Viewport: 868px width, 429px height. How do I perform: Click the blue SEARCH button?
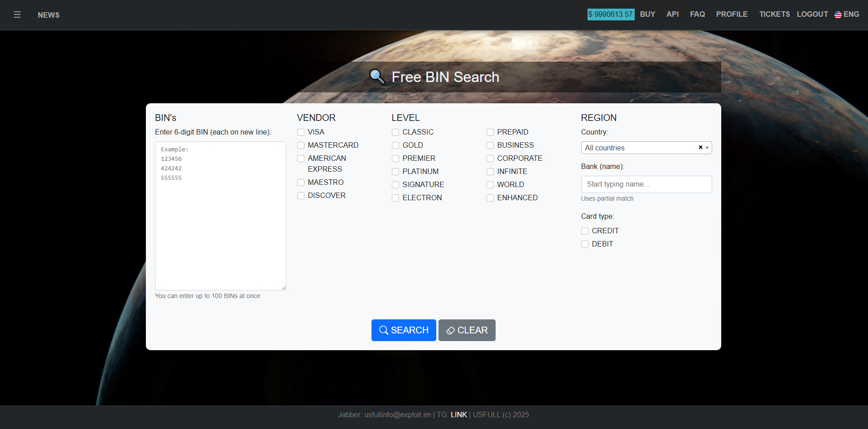pos(404,330)
